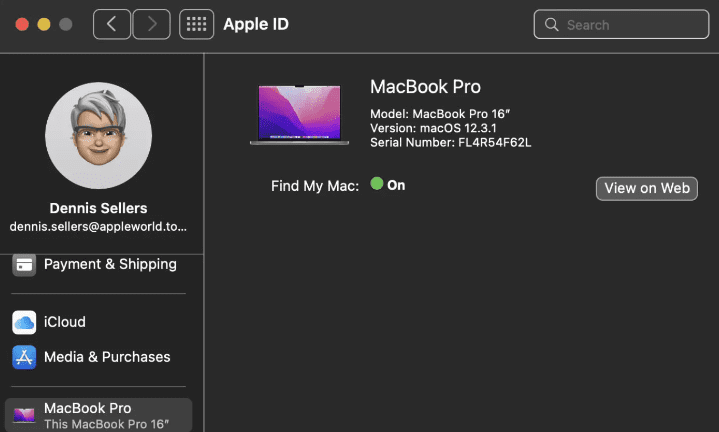
Task: Click the large MacBook Pro image
Action: [299, 115]
